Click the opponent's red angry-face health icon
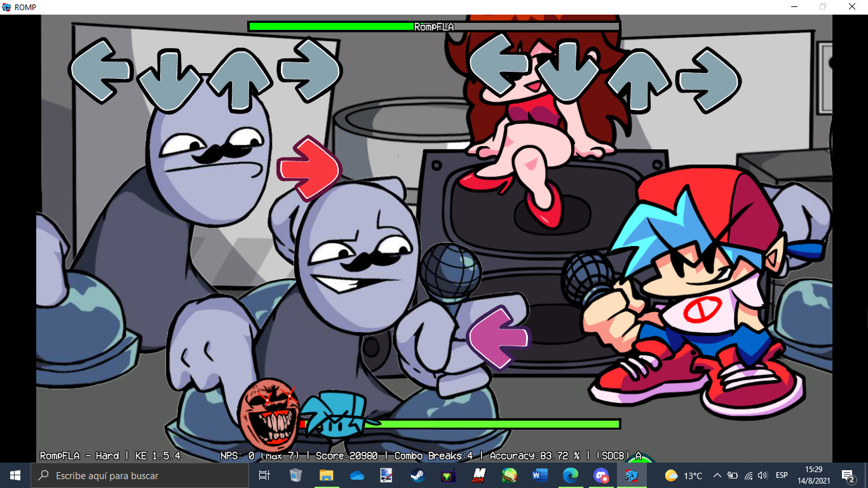Image resolution: width=868 pixels, height=488 pixels. [x=269, y=416]
